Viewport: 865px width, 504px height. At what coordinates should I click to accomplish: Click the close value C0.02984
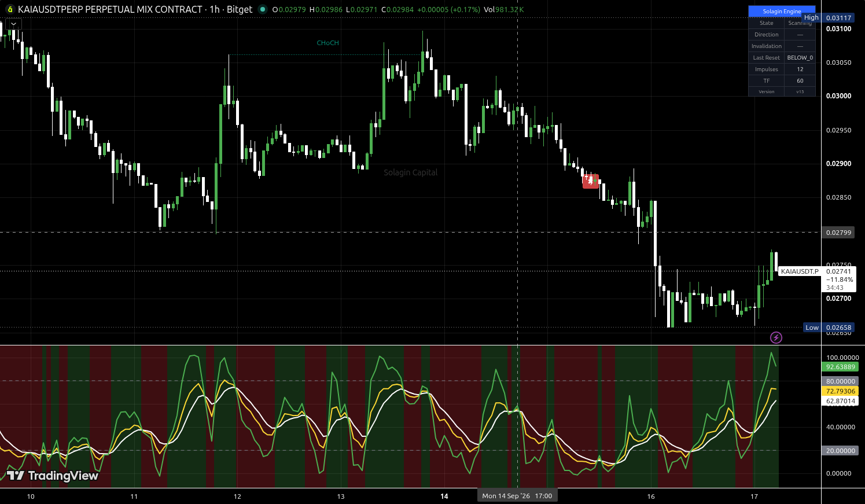point(398,9)
